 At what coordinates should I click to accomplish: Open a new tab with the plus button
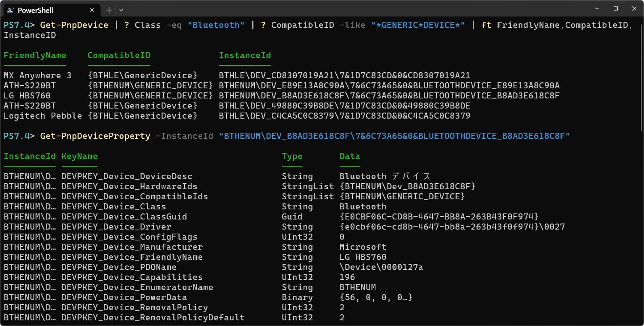click(109, 10)
